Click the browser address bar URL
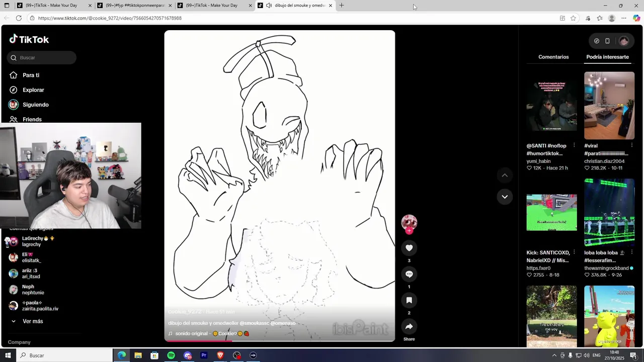The image size is (644, 362). (110, 18)
